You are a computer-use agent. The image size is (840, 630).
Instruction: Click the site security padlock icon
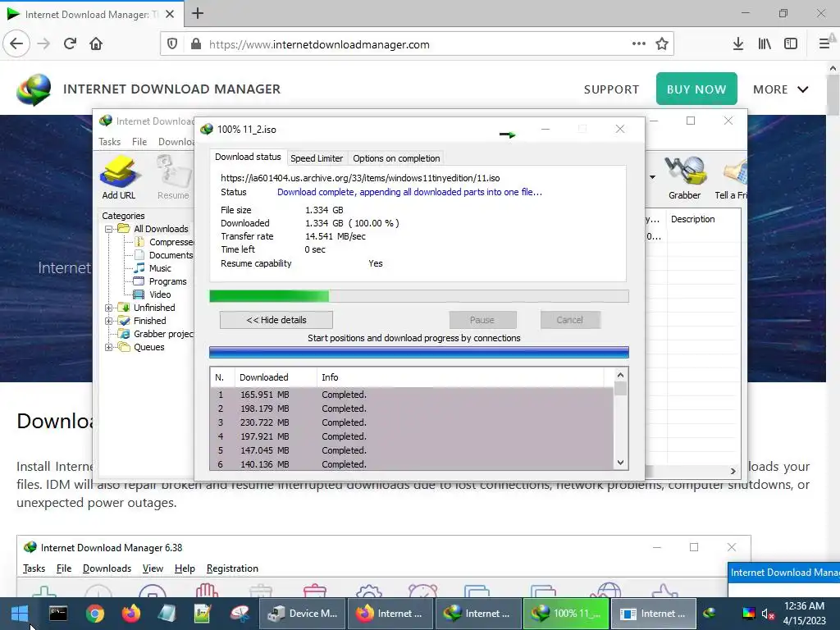click(x=196, y=44)
